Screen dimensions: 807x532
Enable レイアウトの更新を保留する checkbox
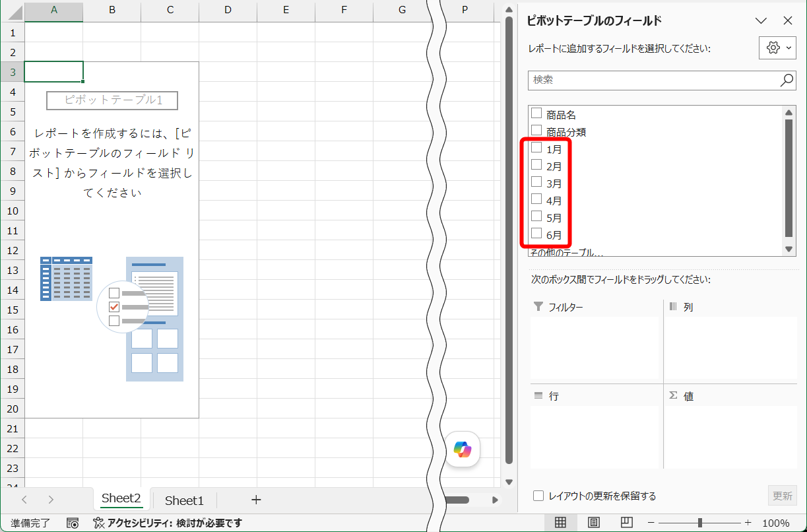coord(538,496)
